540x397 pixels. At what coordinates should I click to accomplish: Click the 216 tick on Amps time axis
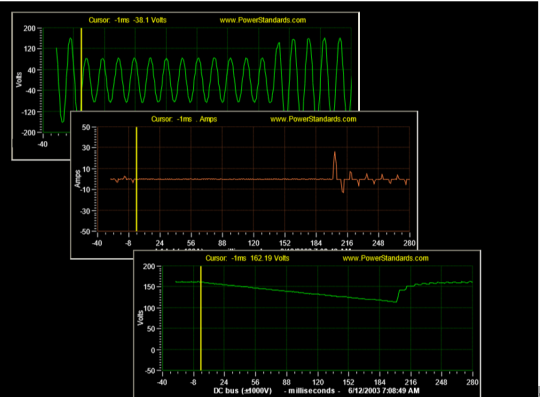pyautogui.click(x=347, y=243)
